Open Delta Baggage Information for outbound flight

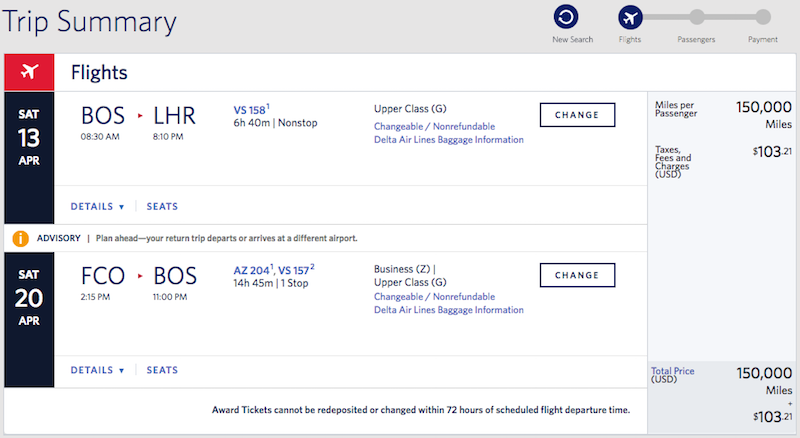coord(449,139)
